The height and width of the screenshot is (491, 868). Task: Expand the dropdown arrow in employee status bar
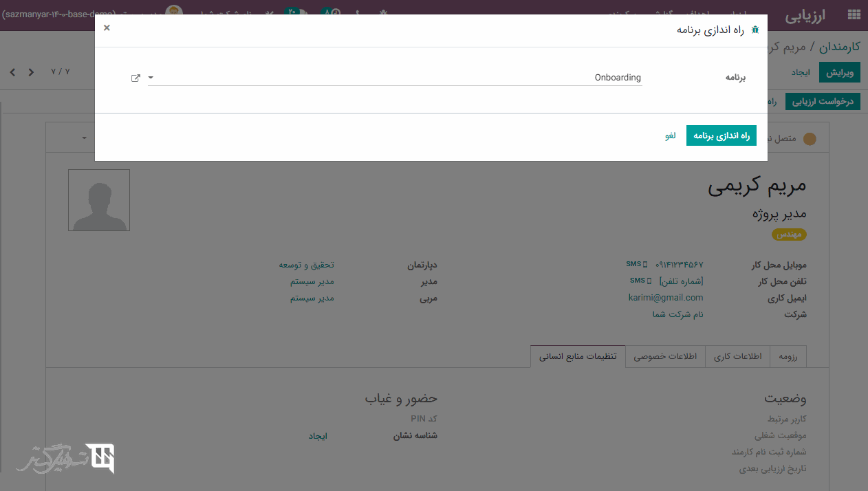click(85, 138)
